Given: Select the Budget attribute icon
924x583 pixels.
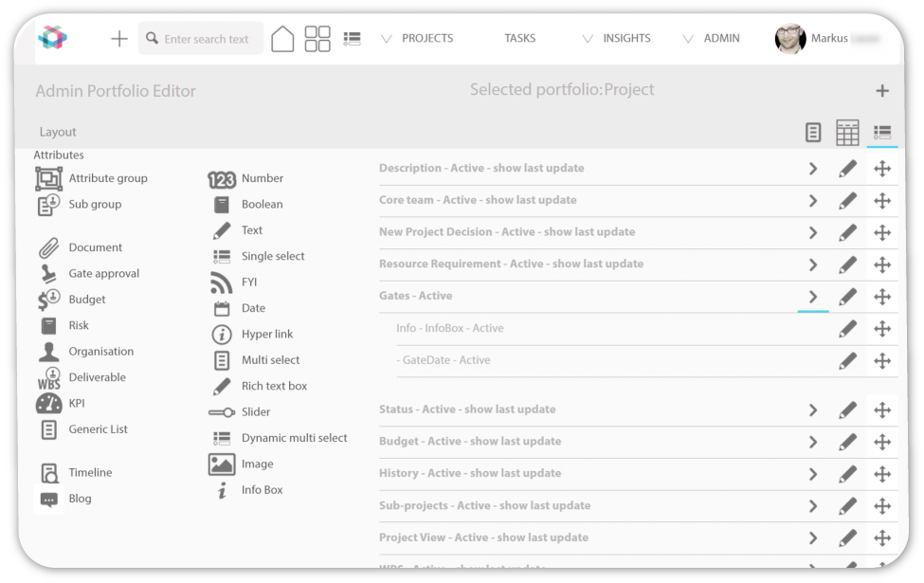Looking at the screenshot, I should point(49,300).
